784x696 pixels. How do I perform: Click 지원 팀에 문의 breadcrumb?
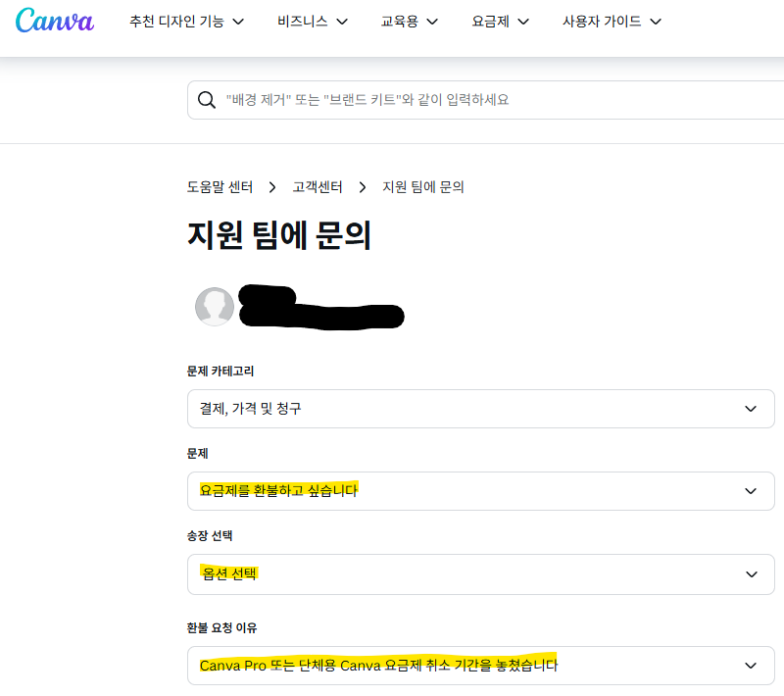423,187
